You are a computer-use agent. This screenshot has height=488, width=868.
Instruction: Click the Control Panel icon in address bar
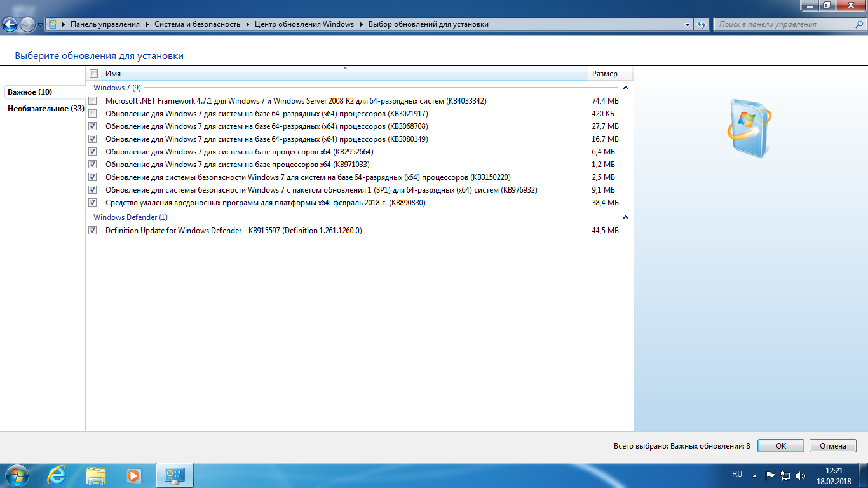tap(53, 24)
